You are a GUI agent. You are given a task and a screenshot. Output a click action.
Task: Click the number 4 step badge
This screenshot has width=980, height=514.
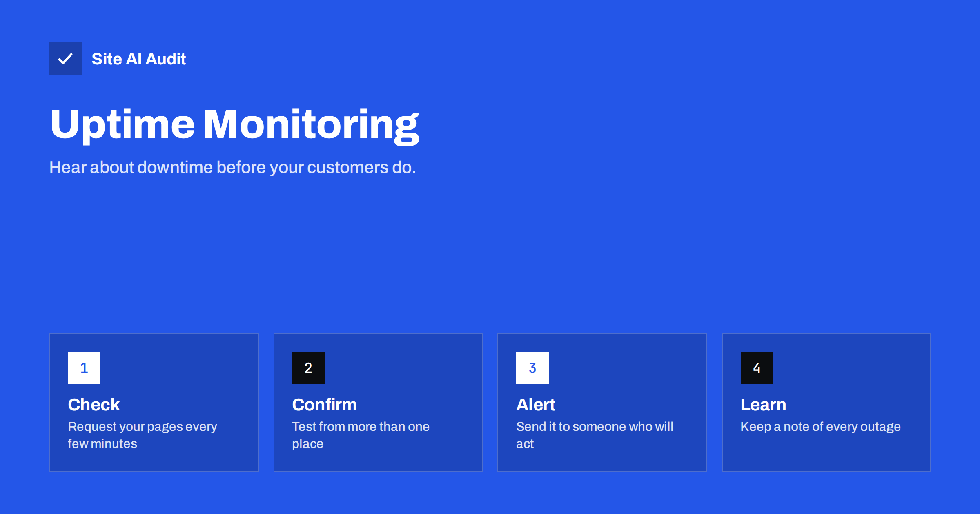click(757, 368)
